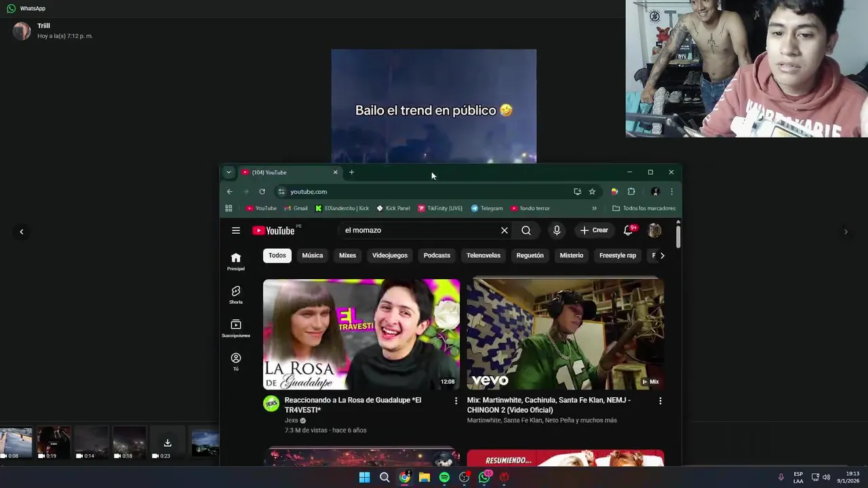
Task: Open the ElXandercito | Kick bookmark
Action: (x=342, y=208)
